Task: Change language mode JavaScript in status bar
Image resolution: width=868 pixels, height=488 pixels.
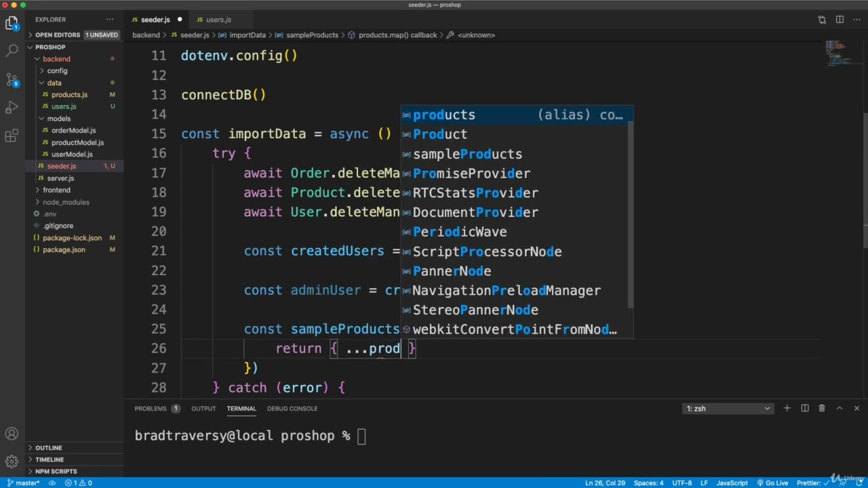Action: 732,483
